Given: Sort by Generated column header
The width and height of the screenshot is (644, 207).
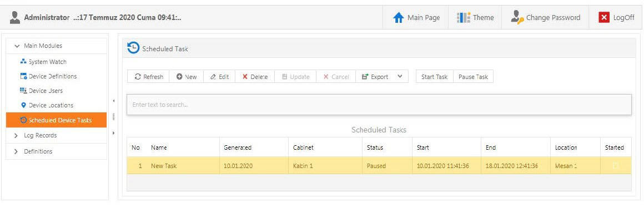Looking at the screenshot, I should (x=254, y=147).
